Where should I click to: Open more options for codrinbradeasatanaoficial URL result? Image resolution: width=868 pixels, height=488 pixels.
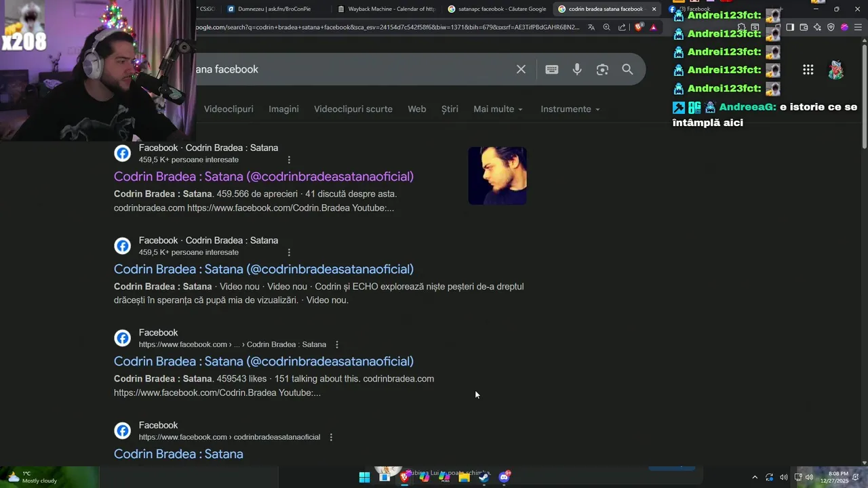(x=331, y=437)
